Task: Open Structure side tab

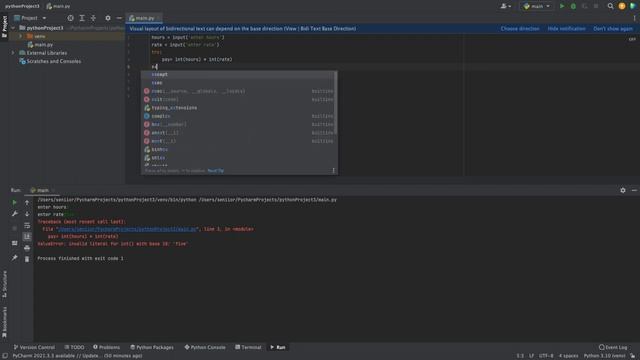Action: click(x=4, y=284)
